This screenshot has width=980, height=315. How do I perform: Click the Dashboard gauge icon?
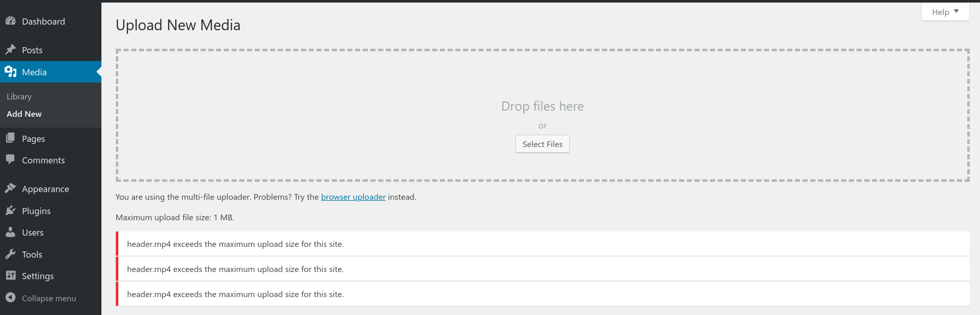point(10,21)
